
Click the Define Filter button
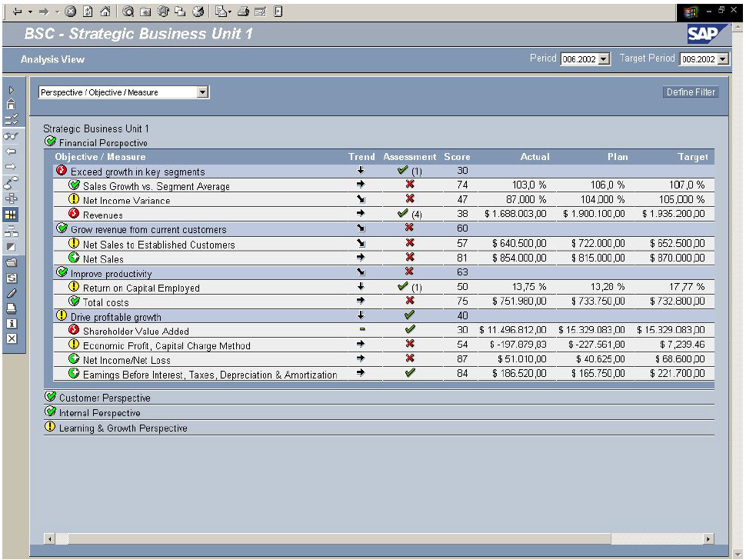pyautogui.click(x=691, y=92)
